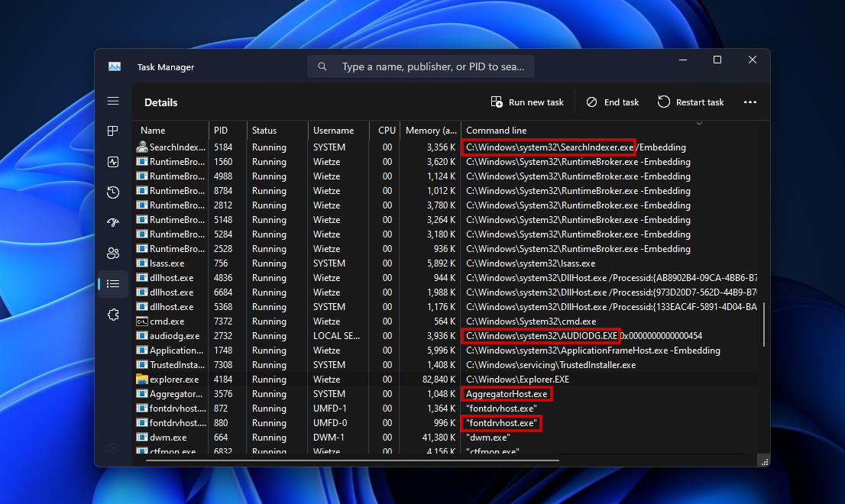
Task: Click End task button
Action: click(612, 102)
